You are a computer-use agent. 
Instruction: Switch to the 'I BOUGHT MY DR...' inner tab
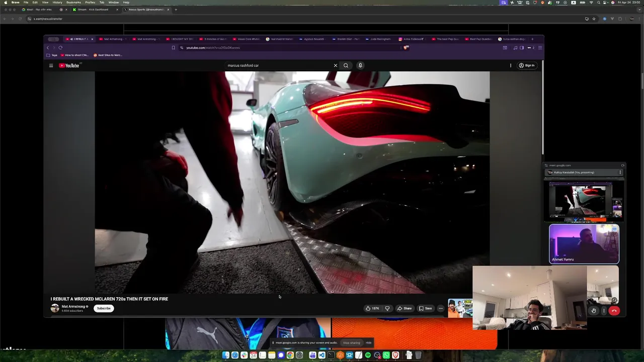coord(179,39)
